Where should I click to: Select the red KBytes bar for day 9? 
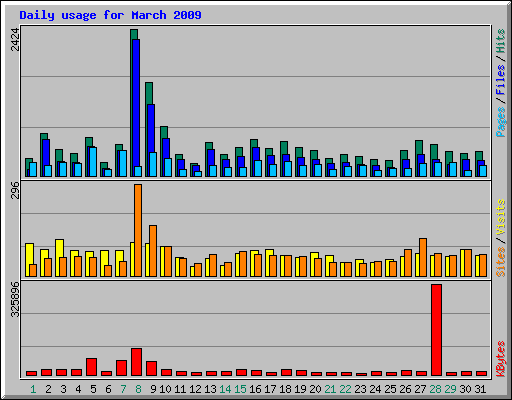(x=151, y=368)
